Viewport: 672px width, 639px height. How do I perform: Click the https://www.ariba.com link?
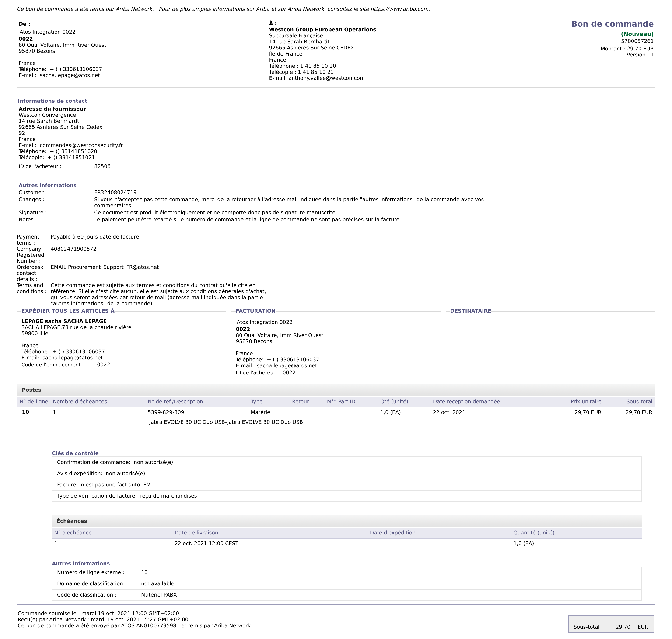pos(400,9)
